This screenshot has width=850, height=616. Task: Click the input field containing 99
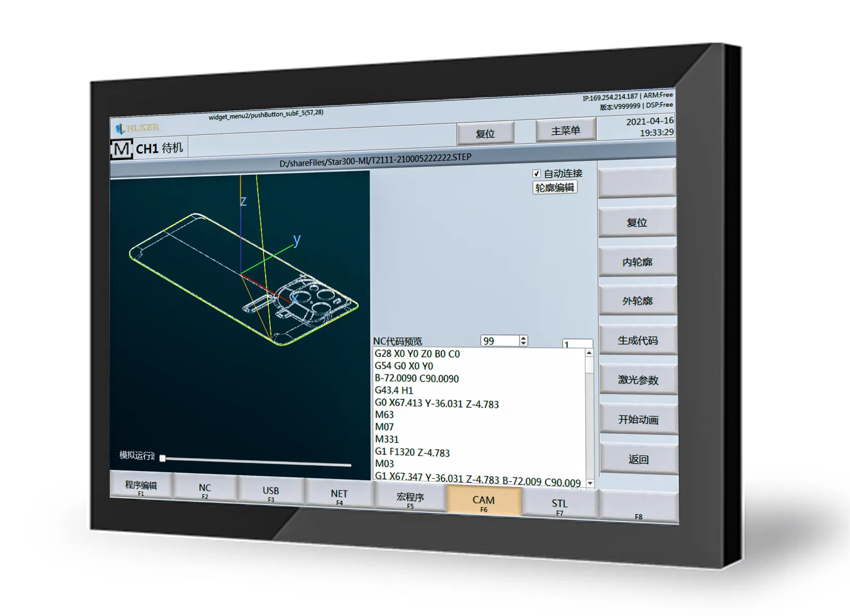tap(500, 341)
